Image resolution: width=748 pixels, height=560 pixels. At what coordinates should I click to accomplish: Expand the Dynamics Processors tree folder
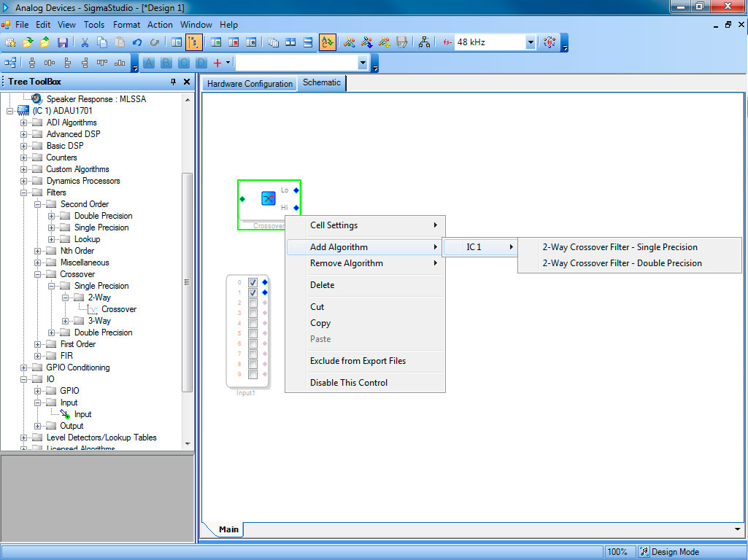point(24,181)
